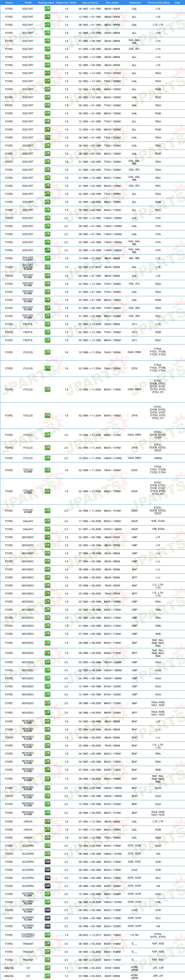Click the petrol icon in Fiesta RDB row
This screenshot has height=980, width=185.
pos(48,332)
